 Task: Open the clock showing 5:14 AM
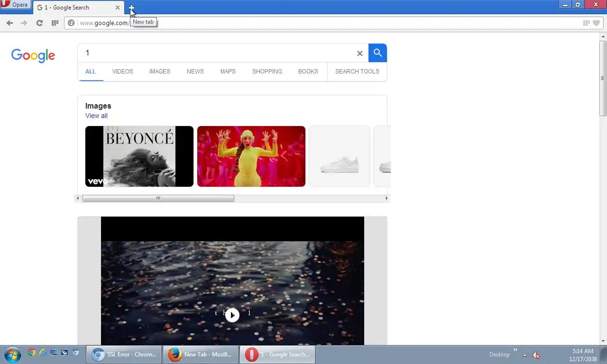583,355
